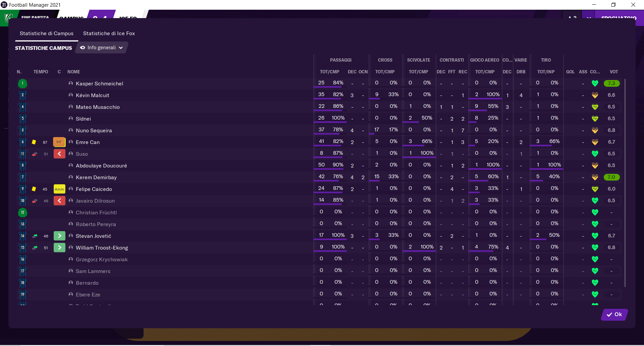
Task: Click Ebere Eze's green heart condition icon
Action: (595, 294)
